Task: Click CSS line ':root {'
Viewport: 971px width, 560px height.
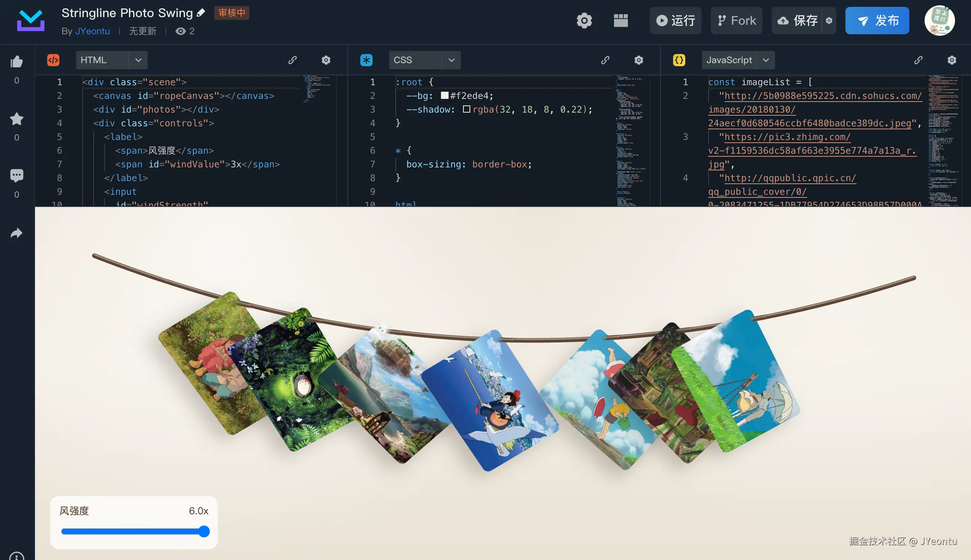Action: coord(415,82)
